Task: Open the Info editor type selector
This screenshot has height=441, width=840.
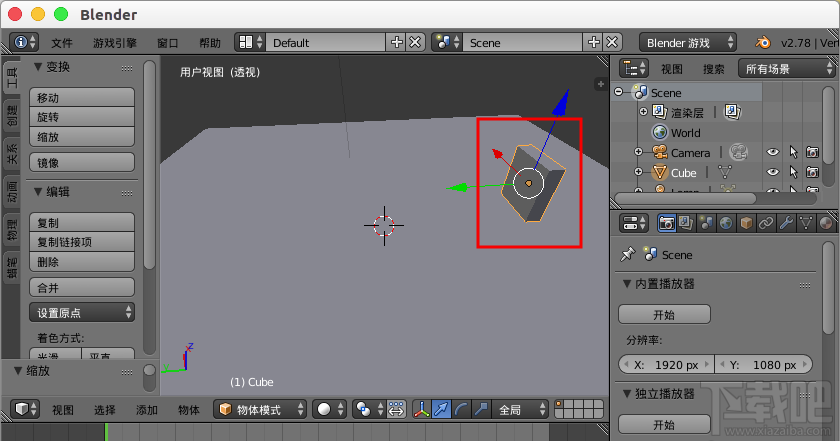Action: (25, 42)
